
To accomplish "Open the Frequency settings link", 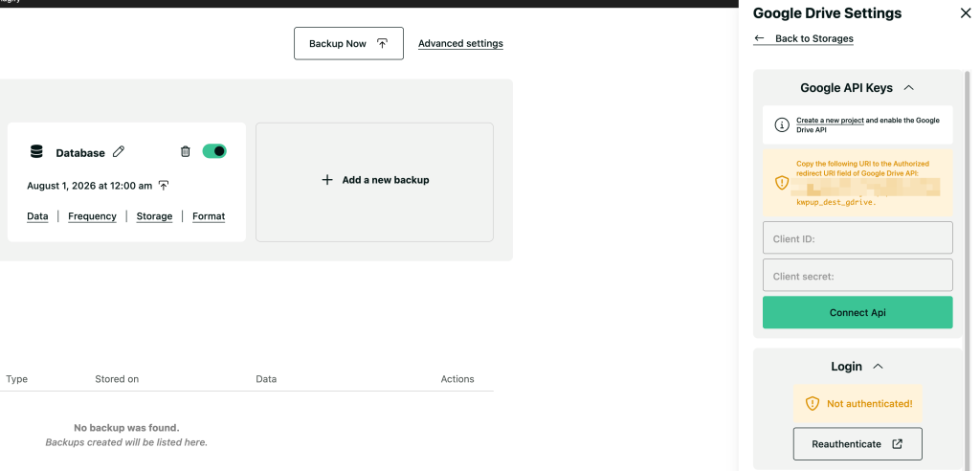I will coord(92,215).
